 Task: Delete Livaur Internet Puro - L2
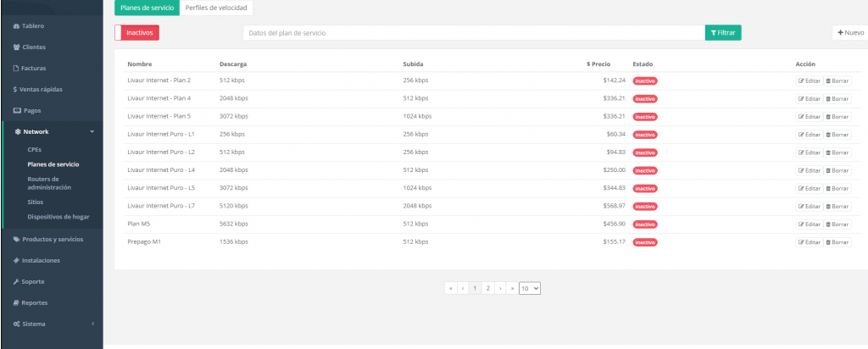coord(837,152)
